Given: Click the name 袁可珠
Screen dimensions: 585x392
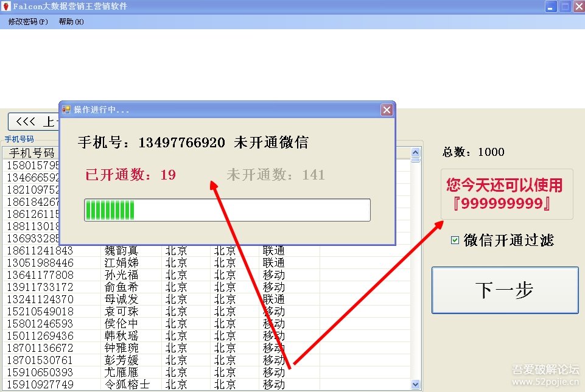Looking at the screenshot, I should point(121,312).
